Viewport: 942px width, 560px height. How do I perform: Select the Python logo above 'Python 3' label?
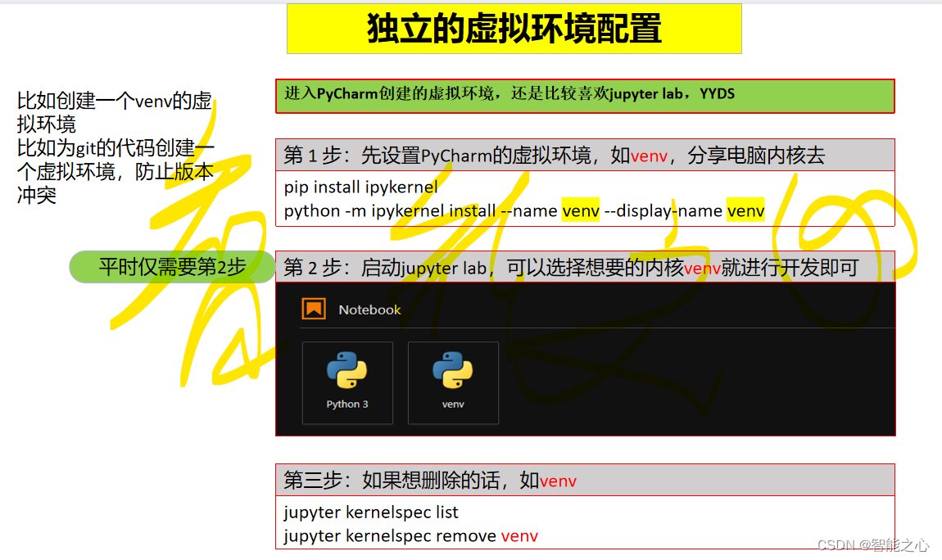pos(347,370)
